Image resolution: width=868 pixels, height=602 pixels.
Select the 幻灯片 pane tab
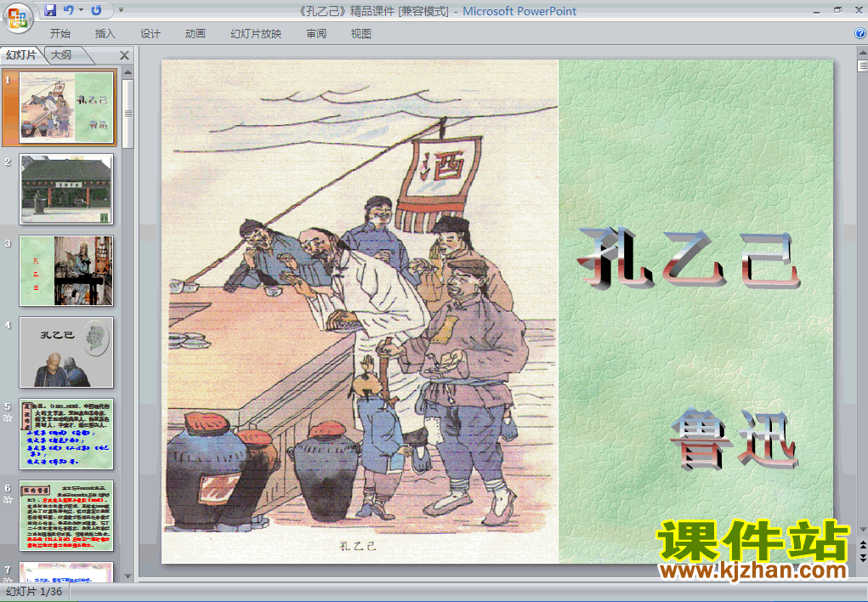21,54
